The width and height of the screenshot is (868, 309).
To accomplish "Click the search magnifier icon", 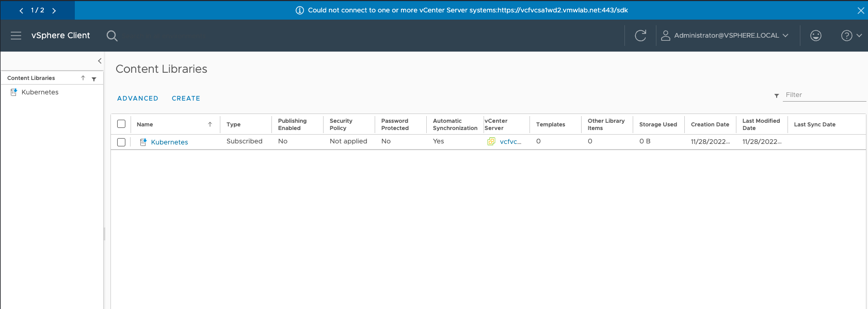I will tap(112, 36).
